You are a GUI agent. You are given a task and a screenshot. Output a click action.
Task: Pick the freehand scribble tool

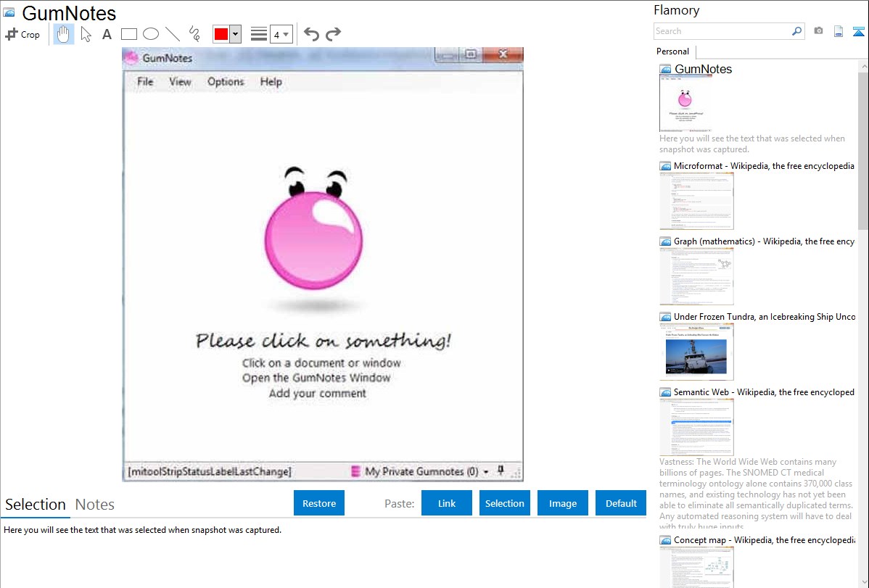(194, 34)
